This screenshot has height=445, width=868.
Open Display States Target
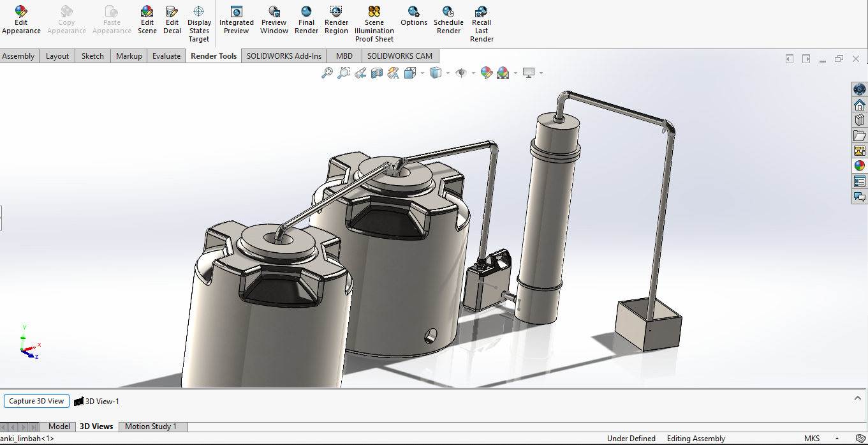tap(199, 24)
